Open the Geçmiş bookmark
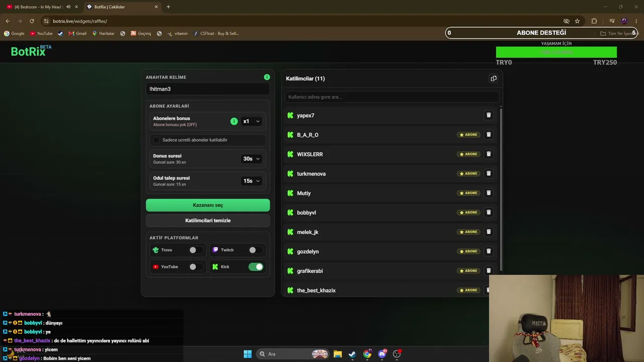 pos(141,34)
